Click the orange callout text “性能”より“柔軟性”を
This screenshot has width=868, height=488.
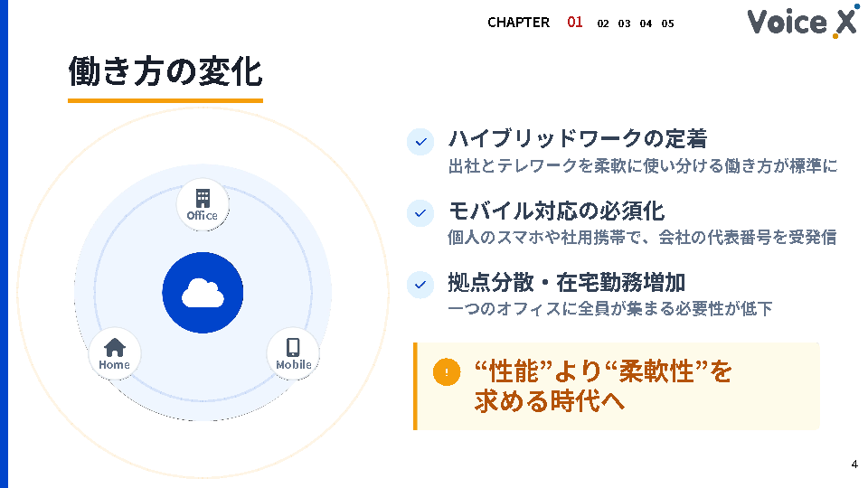pyautogui.click(x=602, y=371)
